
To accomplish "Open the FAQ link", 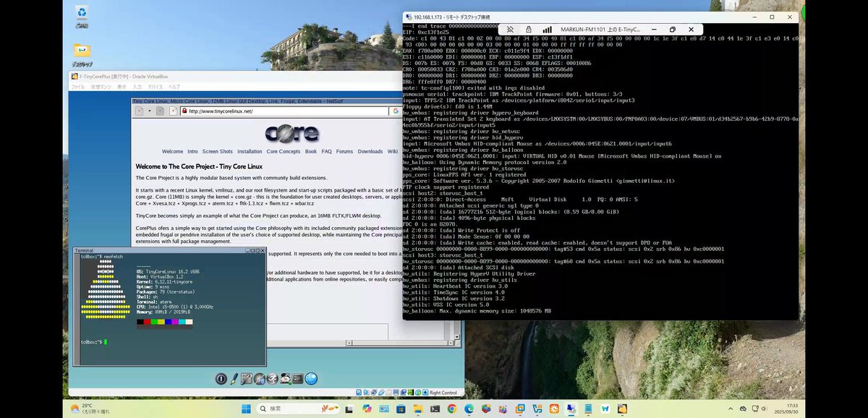I will pyautogui.click(x=326, y=151).
